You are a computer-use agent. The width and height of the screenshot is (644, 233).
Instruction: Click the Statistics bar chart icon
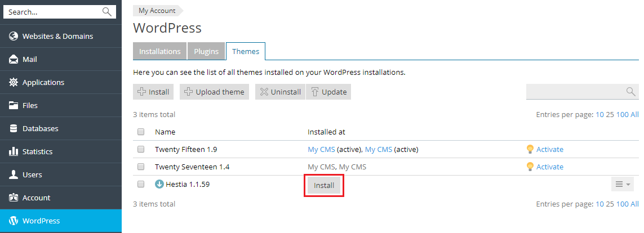tap(14, 151)
